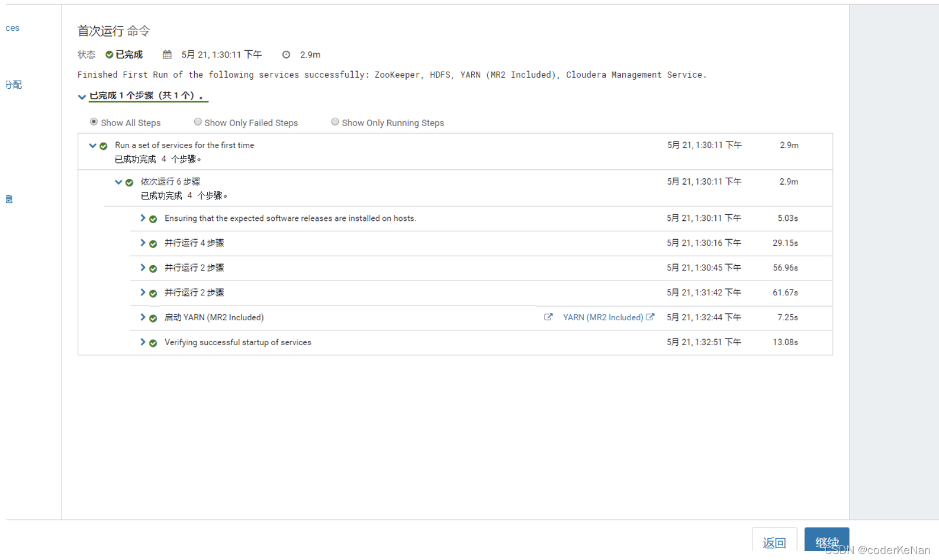Click green check for 并行运行 2 步骤 at 1:31:42
This screenshot has height=560, width=939.
pos(153,294)
